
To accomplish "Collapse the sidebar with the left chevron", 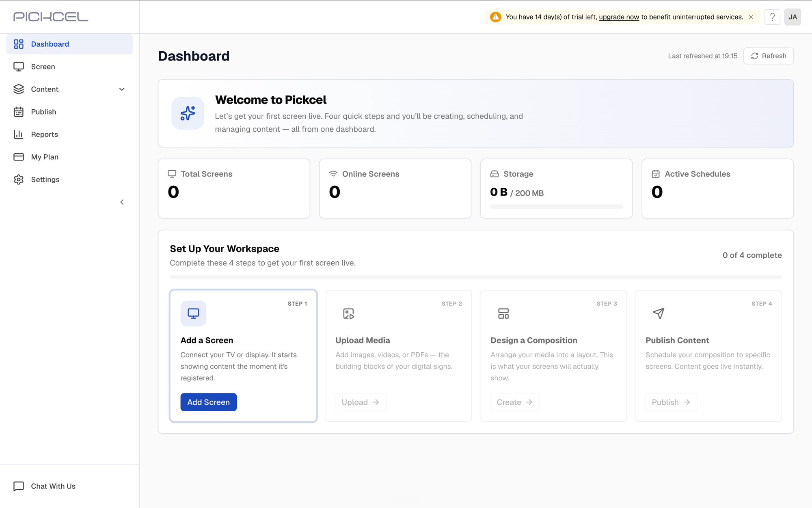I will [122, 202].
